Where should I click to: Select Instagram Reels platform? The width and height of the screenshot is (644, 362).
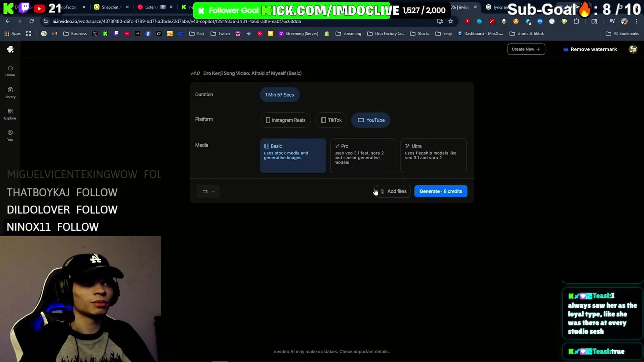(285, 120)
